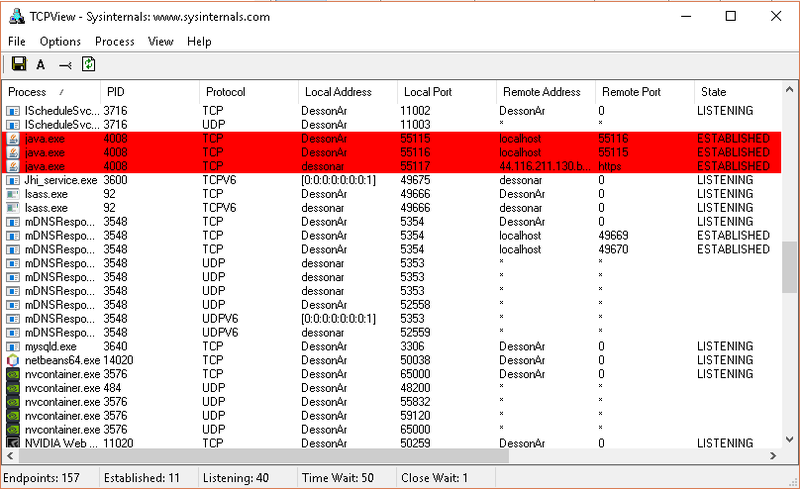Sort by the PID column header
800x489 pixels.
pyautogui.click(x=149, y=92)
